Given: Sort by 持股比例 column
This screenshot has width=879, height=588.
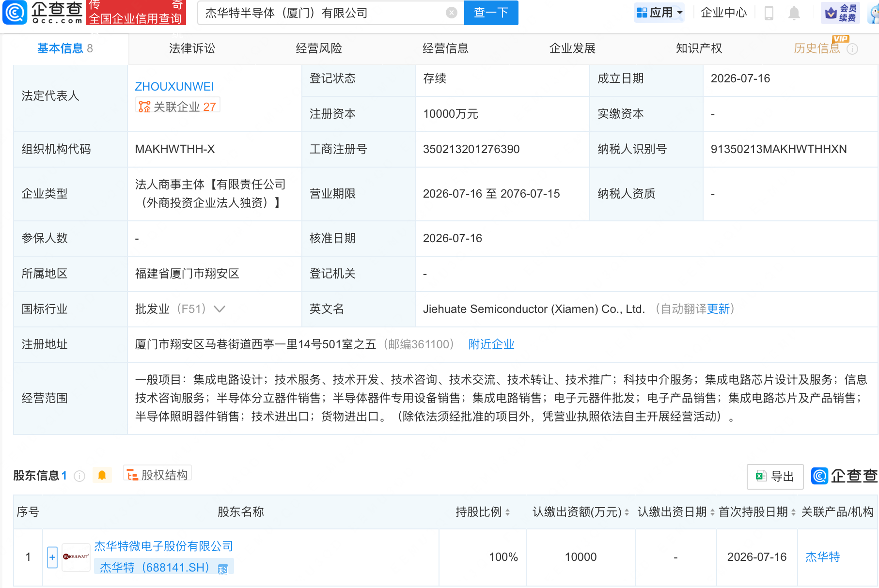Looking at the screenshot, I should click(483, 512).
